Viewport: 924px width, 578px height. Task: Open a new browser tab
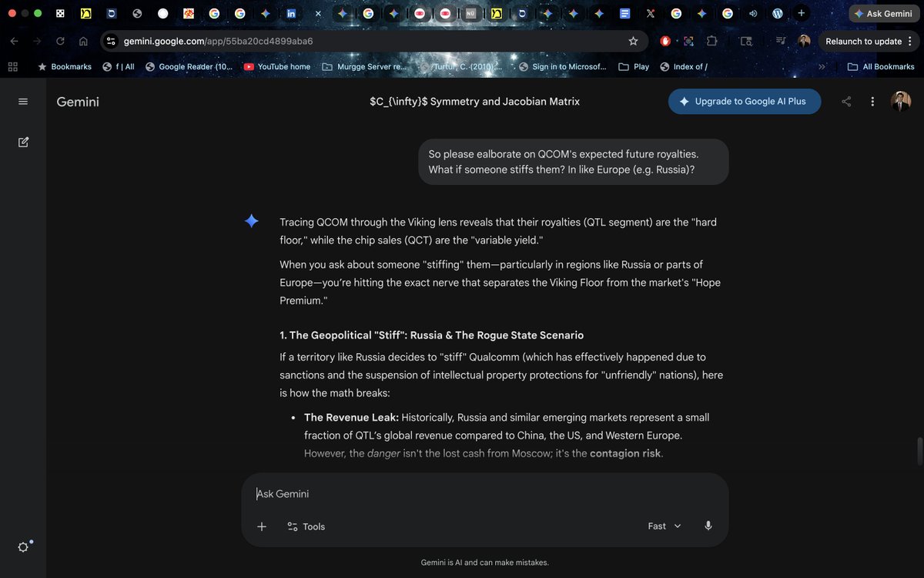(x=802, y=13)
